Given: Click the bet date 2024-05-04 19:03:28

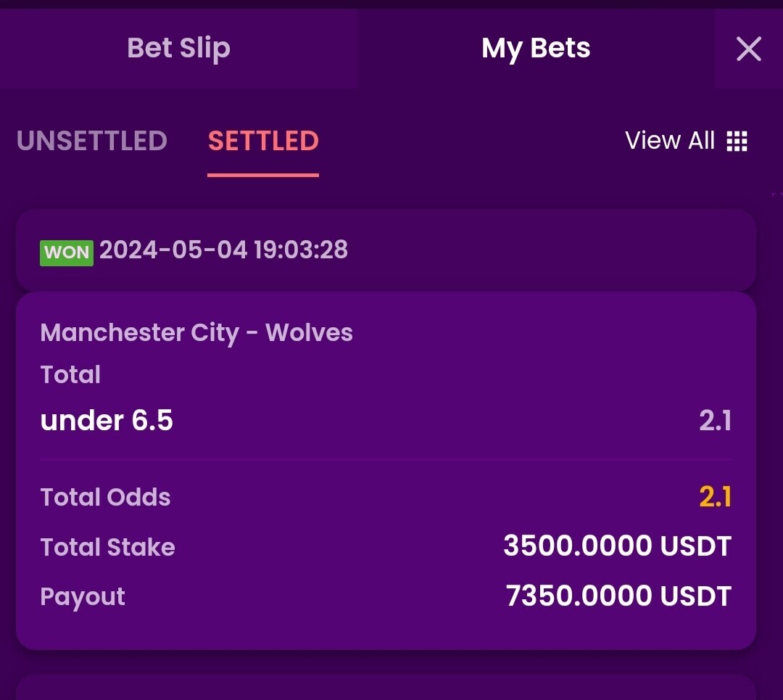Looking at the screenshot, I should pyautogui.click(x=223, y=250).
